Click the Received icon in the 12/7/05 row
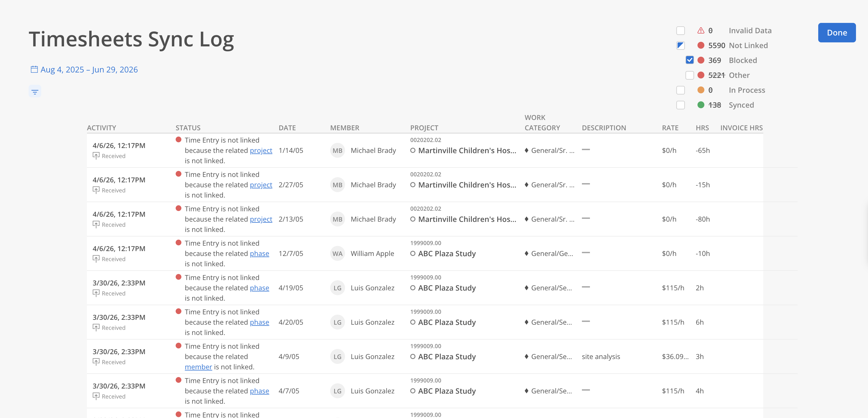This screenshot has width=868, height=418. tap(96, 259)
